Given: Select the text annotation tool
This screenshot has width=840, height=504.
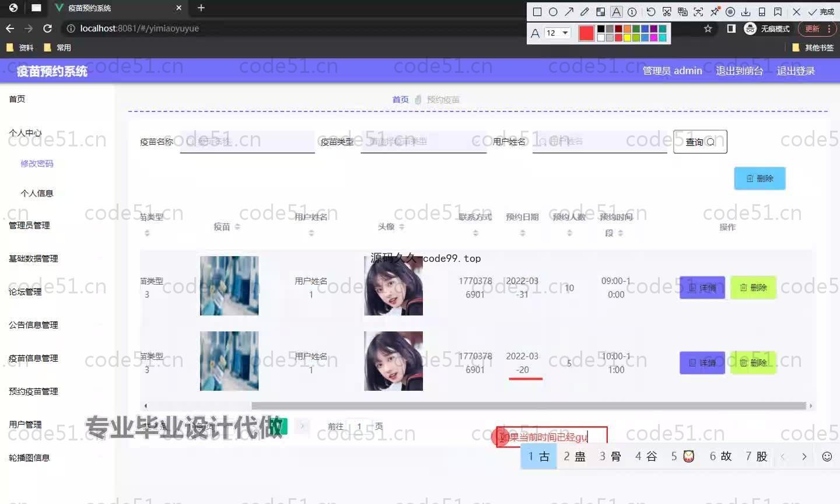Looking at the screenshot, I should coord(616,12).
